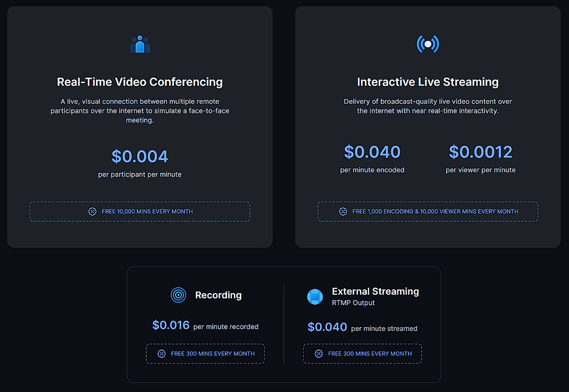This screenshot has width=569, height=392.
Task: Click the video conferencing people icon
Action: [x=140, y=44]
